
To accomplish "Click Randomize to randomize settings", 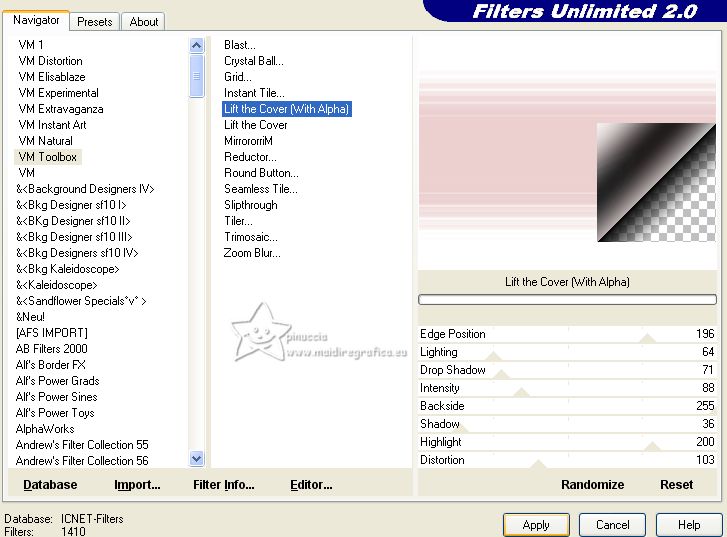I will click(x=593, y=485).
